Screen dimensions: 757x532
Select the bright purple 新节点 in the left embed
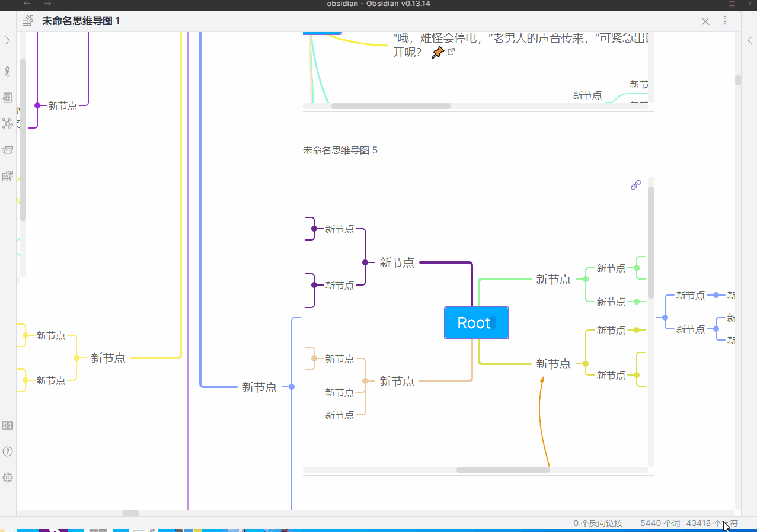[x=63, y=105]
